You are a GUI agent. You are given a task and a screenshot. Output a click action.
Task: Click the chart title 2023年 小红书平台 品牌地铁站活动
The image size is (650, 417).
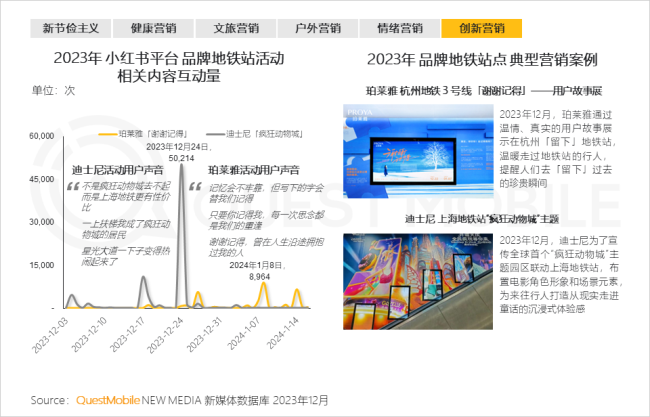pyautogui.click(x=169, y=58)
